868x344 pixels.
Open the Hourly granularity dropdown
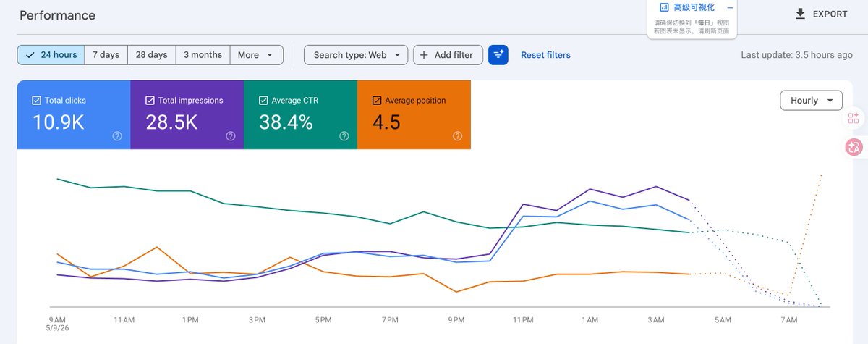pyautogui.click(x=811, y=101)
